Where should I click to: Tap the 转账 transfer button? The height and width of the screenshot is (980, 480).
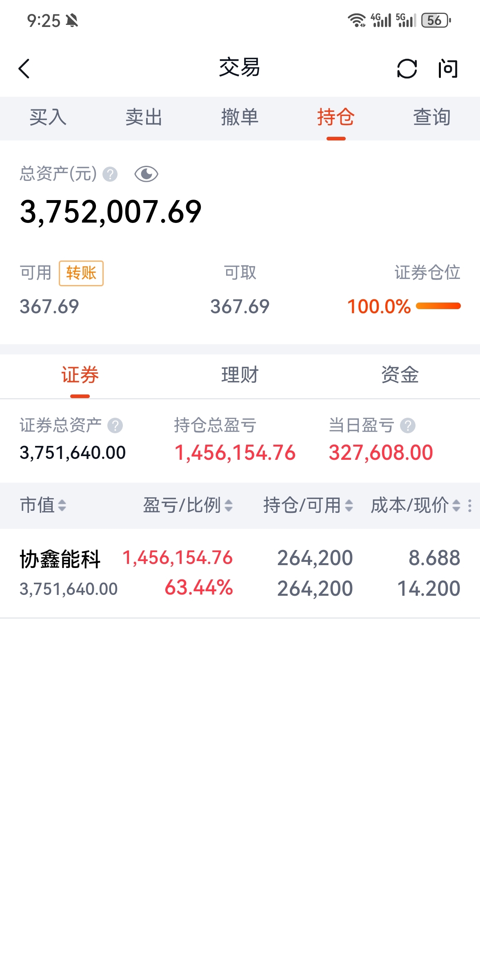coord(81,273)
